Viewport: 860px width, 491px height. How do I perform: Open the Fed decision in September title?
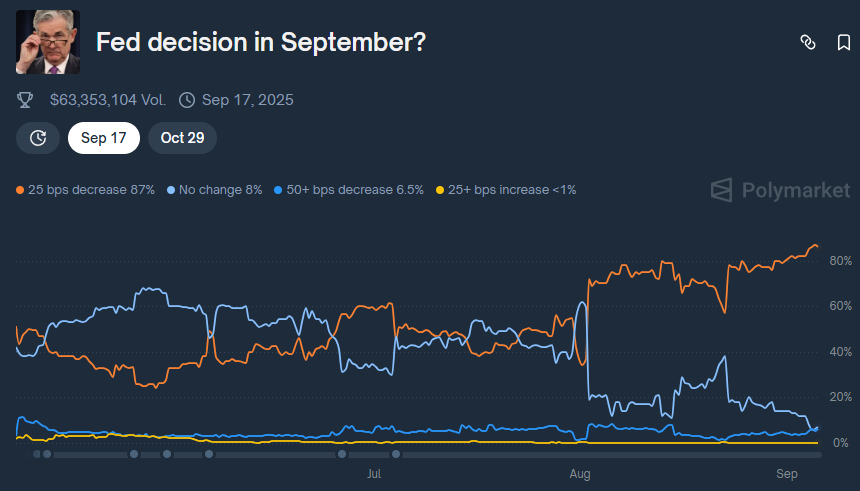pyautogui.click(x=261, y=42)
